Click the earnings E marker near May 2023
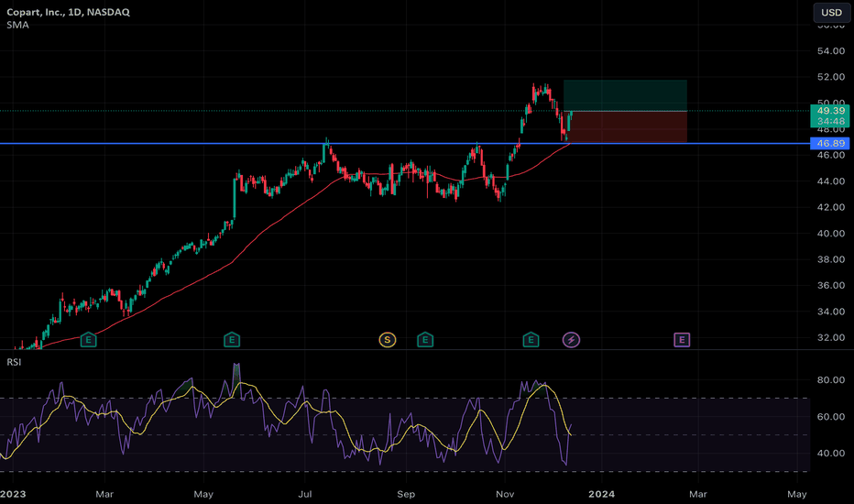Viewport: 854px width, 504px height. 232,340
